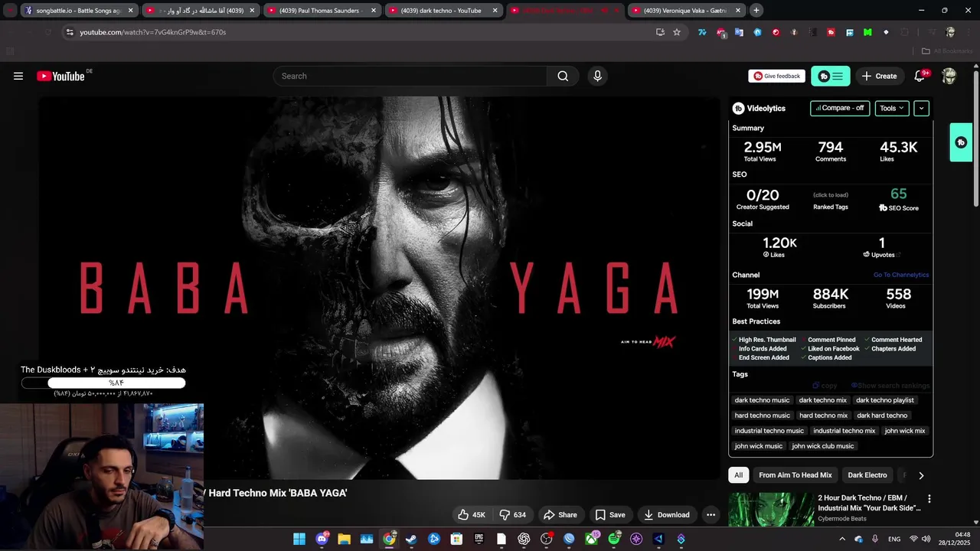Open Spotify from the taskbar

[x=614, y=539]
